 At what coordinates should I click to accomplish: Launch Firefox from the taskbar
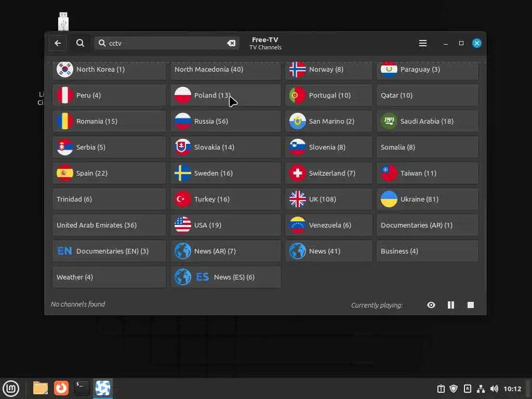61,388
